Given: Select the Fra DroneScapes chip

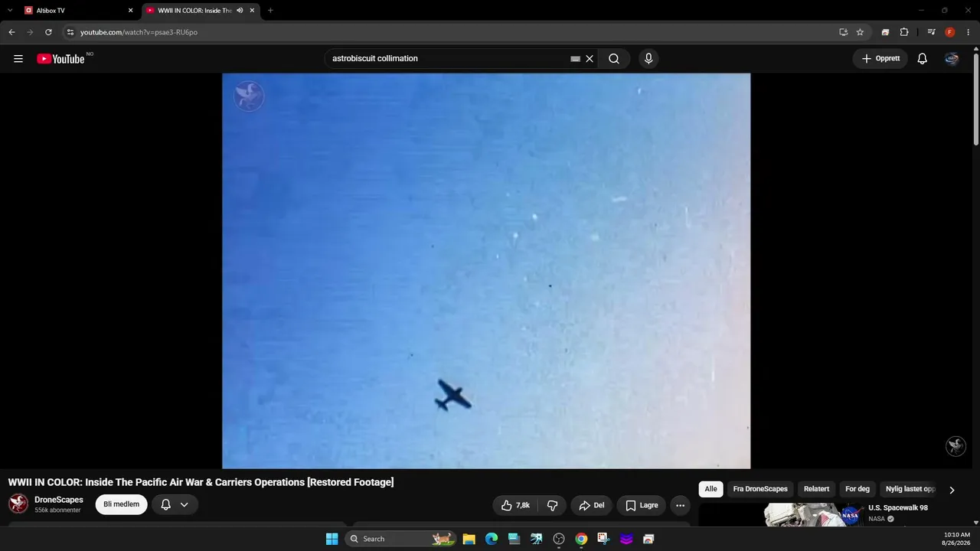Looking at the screenshot, I should pos(760,489).
